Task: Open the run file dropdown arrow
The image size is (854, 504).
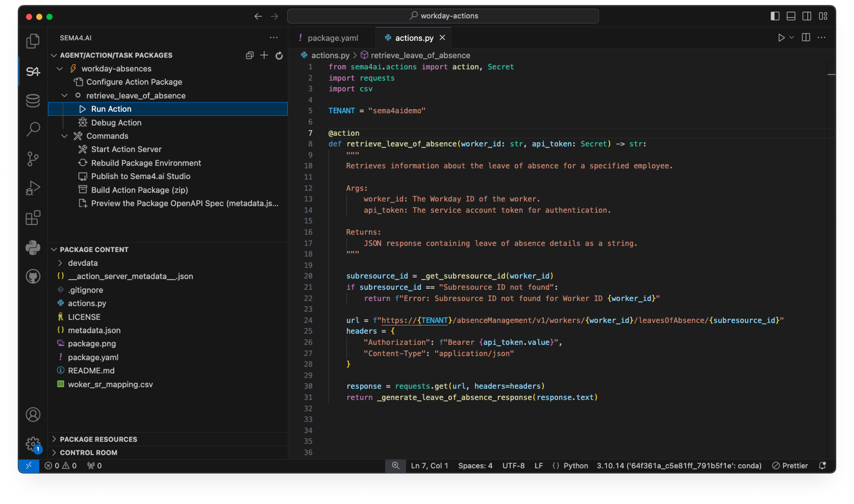Action: (792, 38)
